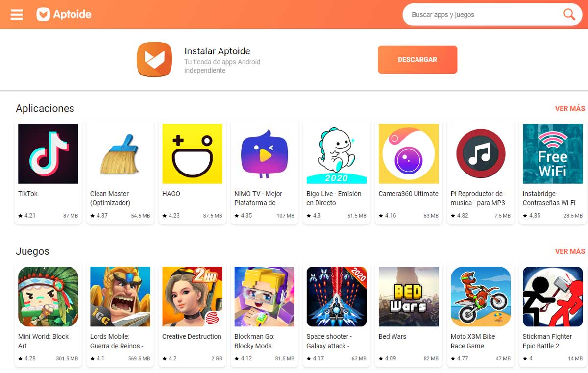Select the Bigo Live dinosaur icon

click(336, 153)
